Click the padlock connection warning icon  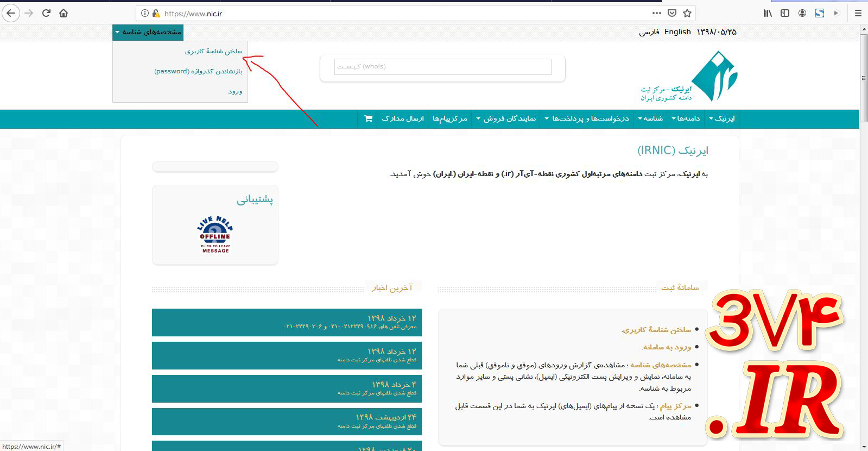[x=156, y=14]
